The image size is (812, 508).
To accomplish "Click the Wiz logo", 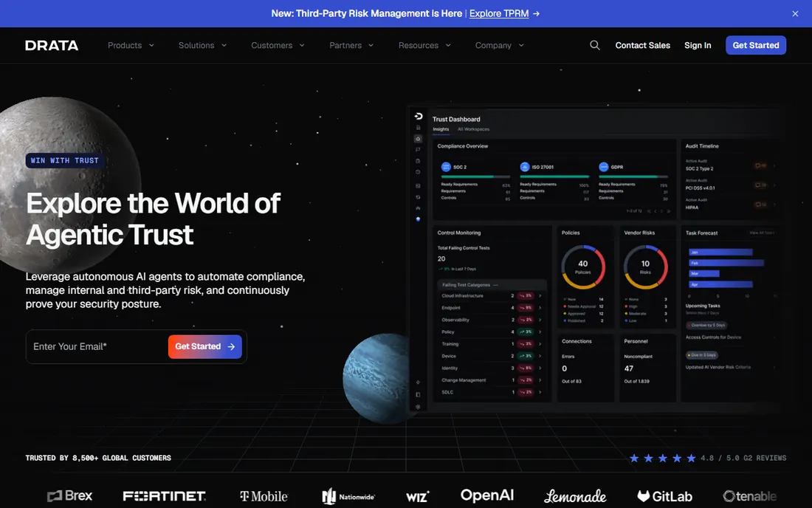I will pyautogui.click(x=417, y=497).
